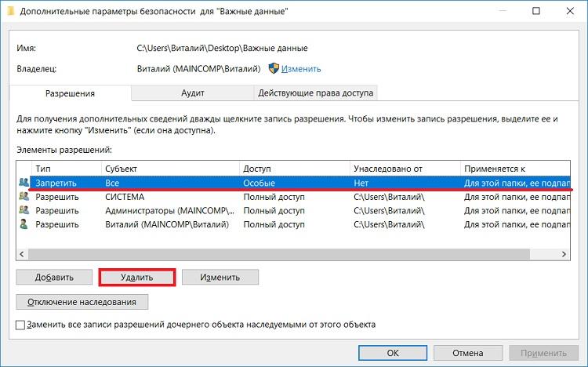Click the Доступ column header

[294, 169]
